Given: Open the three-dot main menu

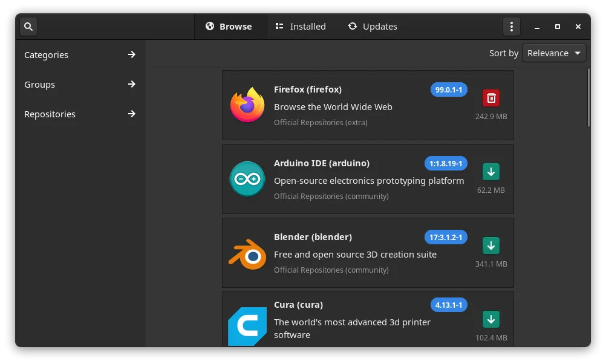Looking at the screenshot, I should pyautogui.click(x=512, y=27).
